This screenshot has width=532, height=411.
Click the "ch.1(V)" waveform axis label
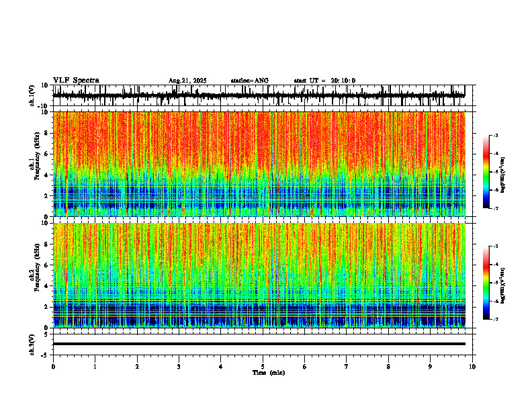coord(32,95)
